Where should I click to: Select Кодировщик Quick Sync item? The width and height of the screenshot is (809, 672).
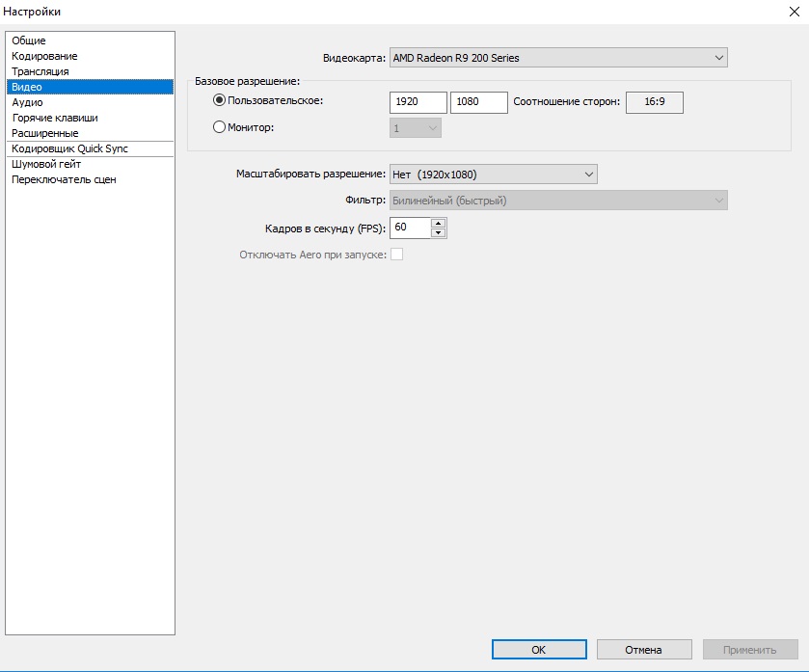(x=69, y=148)
